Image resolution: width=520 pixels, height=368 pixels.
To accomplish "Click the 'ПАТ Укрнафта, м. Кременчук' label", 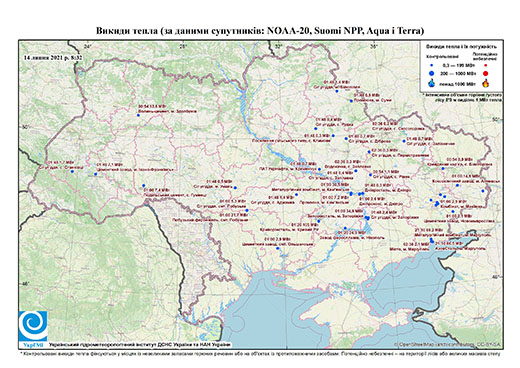I will click(x=288, y=169).
